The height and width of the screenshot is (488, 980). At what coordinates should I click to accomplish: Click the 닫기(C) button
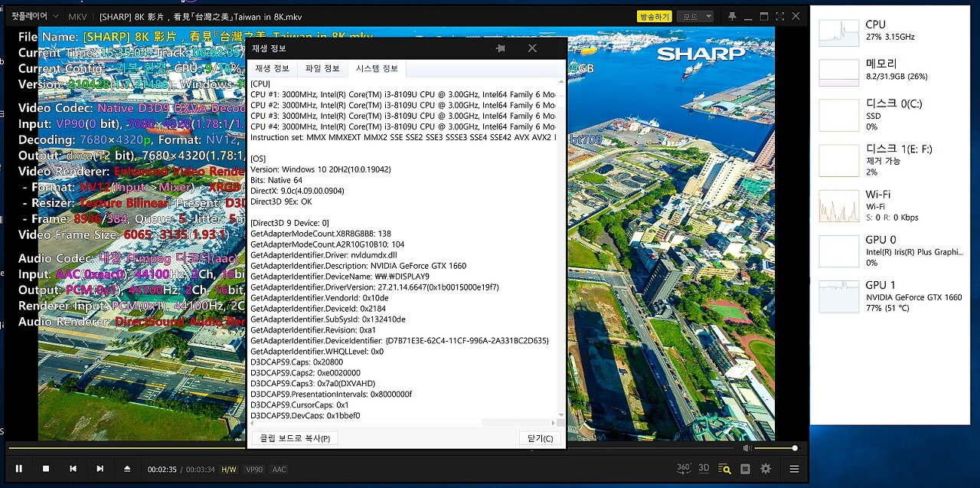[x=540, y=438]
